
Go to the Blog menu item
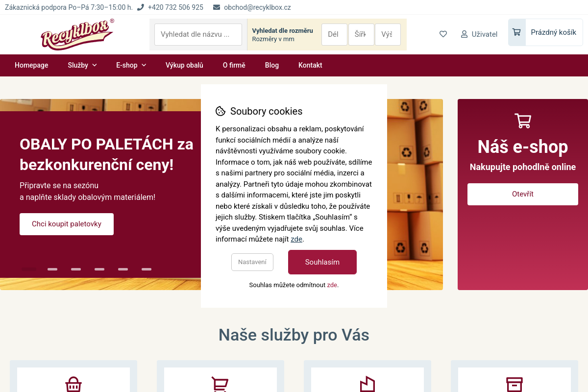pyautogui.click(x=272, y=65)
